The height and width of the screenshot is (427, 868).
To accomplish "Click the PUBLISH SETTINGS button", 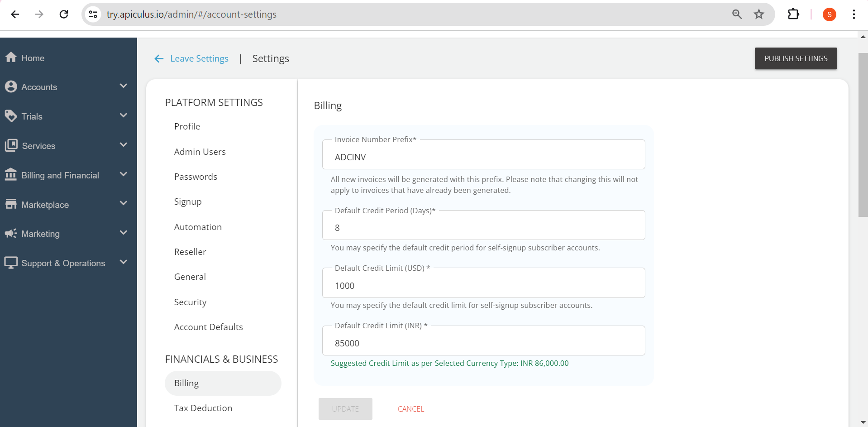I will 795,58.
